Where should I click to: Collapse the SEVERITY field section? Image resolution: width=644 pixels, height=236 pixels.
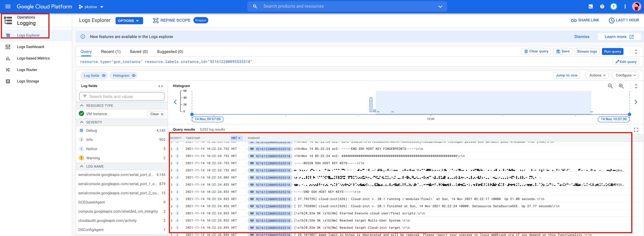(x=82, y=122)
